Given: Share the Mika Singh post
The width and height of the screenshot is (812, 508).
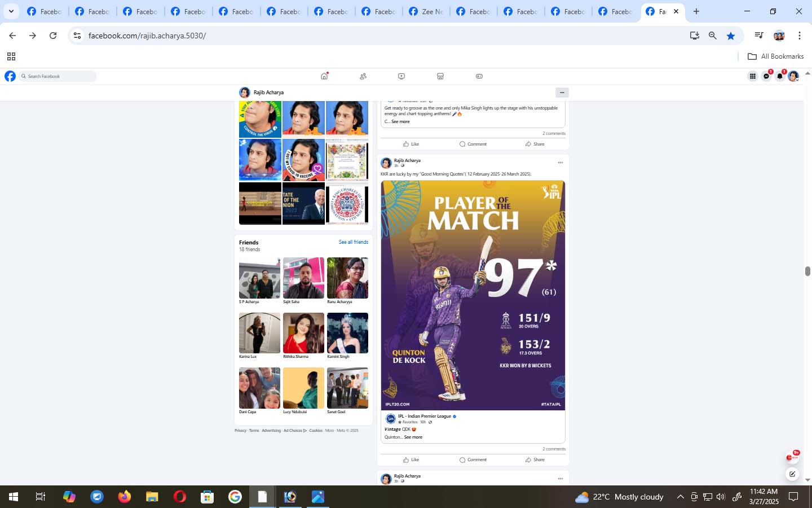Looking at the screenshot, I should pyautogui.click(x=535, y=144).
